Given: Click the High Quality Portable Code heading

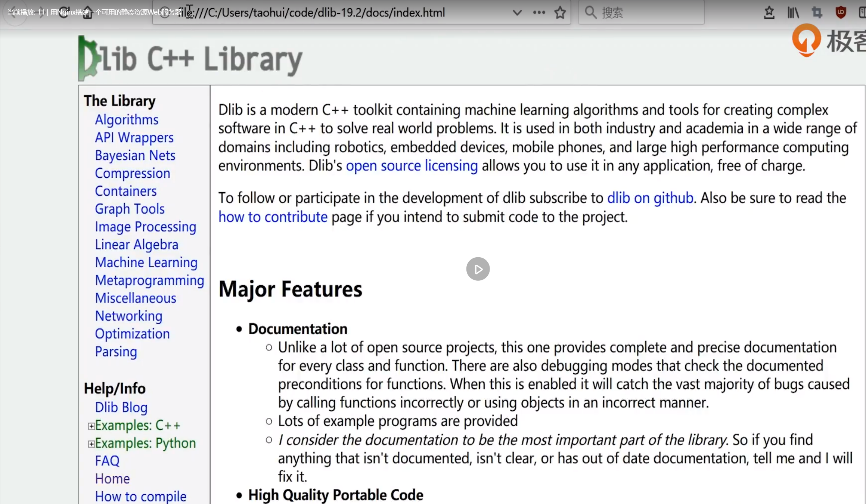Looking at the screenshot, I should pyautogui.click(x=336, y=495).
